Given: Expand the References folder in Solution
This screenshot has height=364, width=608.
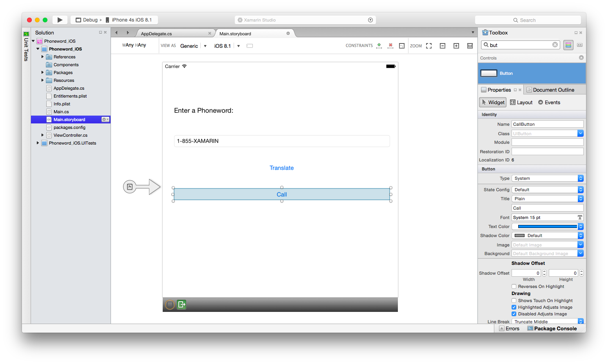Looking at the screenshot, I should (42, 57).
